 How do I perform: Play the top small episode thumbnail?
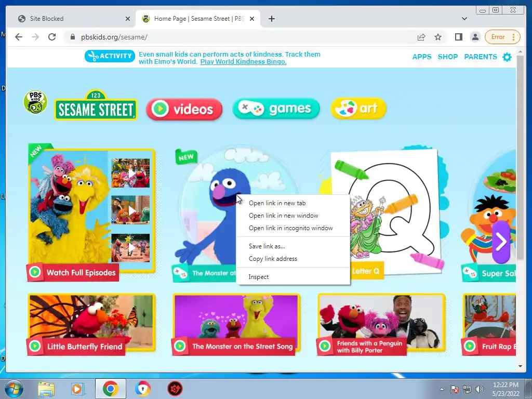click(130, 173)
